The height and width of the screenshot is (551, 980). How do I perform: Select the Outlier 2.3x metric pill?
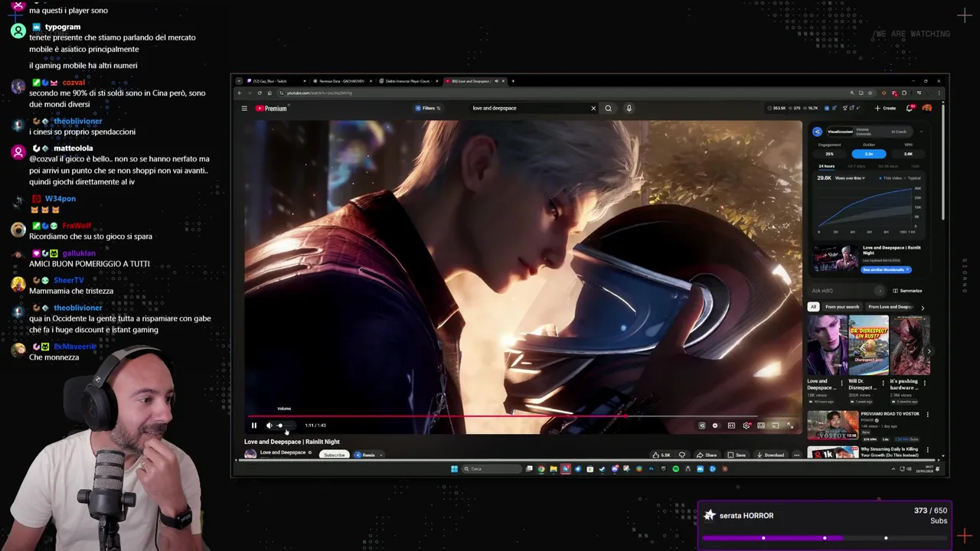tap(869, 154)
